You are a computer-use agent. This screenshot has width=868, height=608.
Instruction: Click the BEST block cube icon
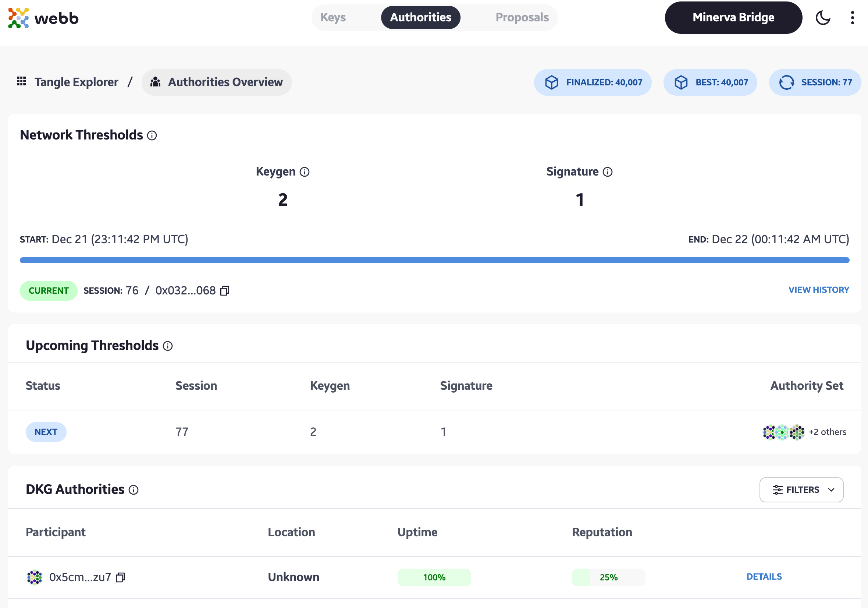pos(681,82)
